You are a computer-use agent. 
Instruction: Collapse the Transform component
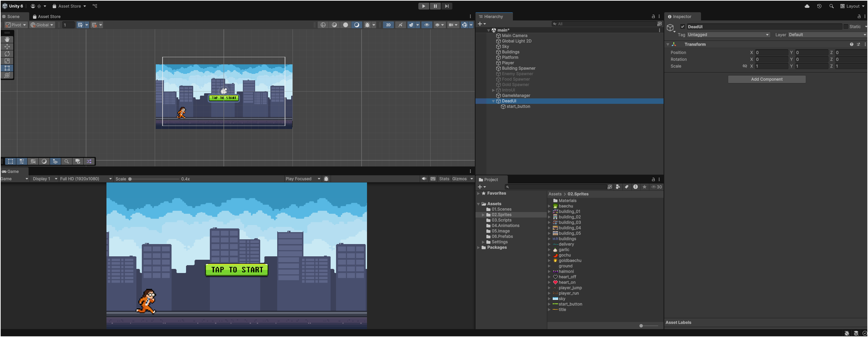668,45
